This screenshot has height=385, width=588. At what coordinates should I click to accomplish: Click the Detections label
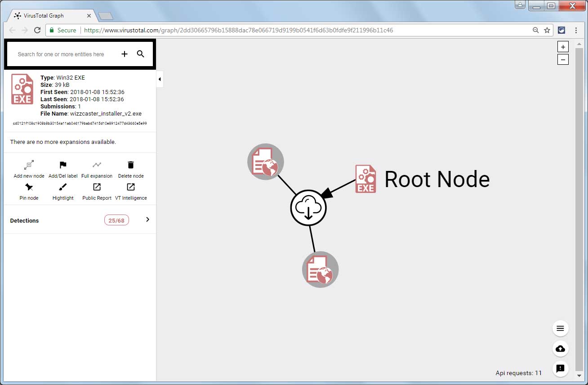coord(24,220)
